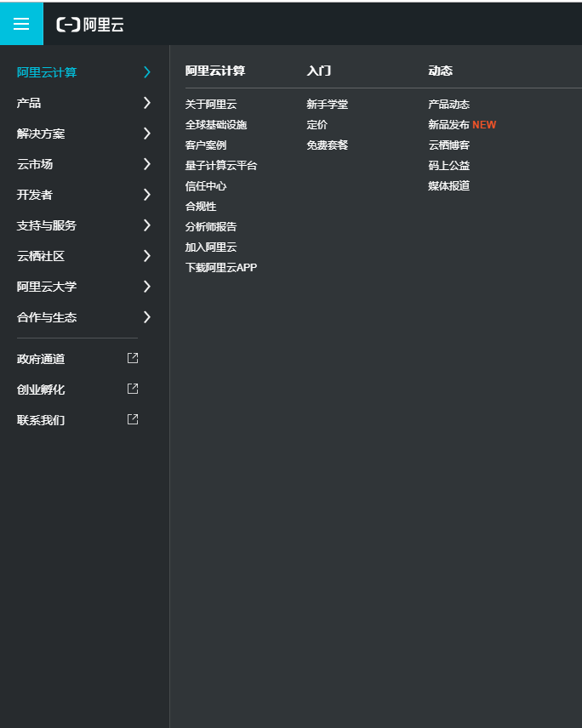Image resolution: width=582 pixels, height=728 pixels.
Task: Select the 合作与生态 menu item
Action: click(84, 317)
